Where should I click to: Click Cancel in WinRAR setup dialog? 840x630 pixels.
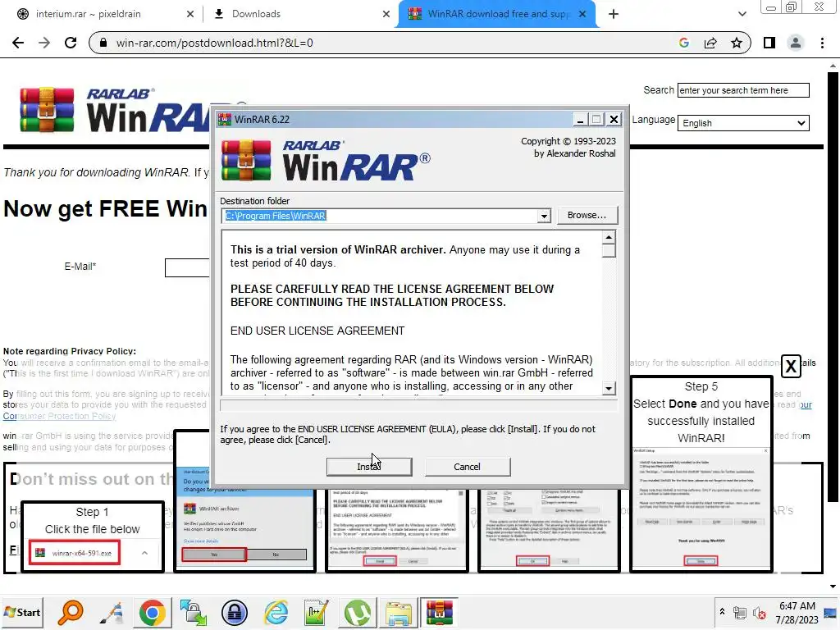tap(467, 467)
